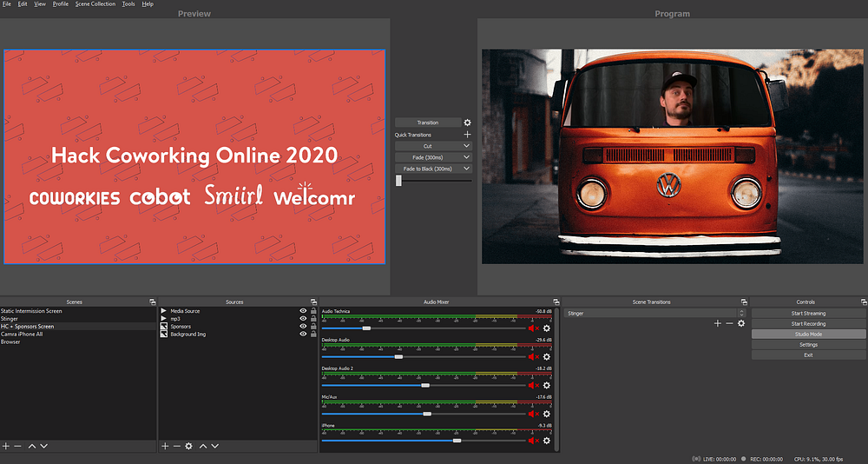Open Audio Technica audio settings gear

click(x=547, y=328)
